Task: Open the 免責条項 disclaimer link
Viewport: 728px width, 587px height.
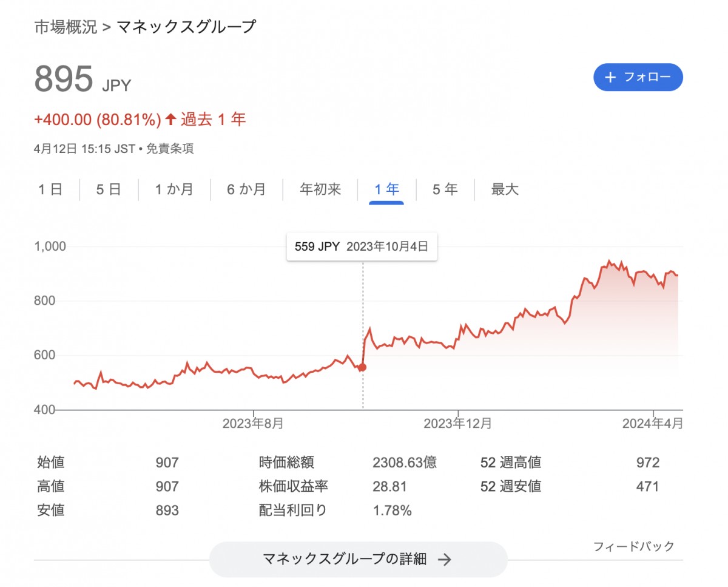Action: (172, 148)
